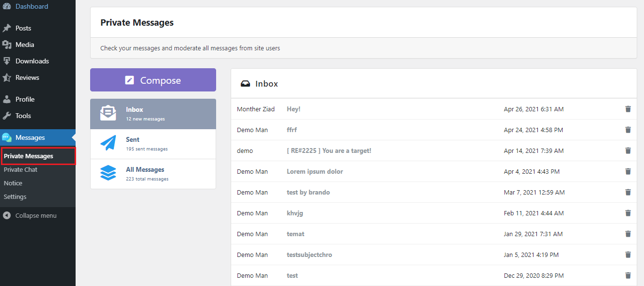
Task: Delete the "test by brando" message
Action: pos(628,192)
